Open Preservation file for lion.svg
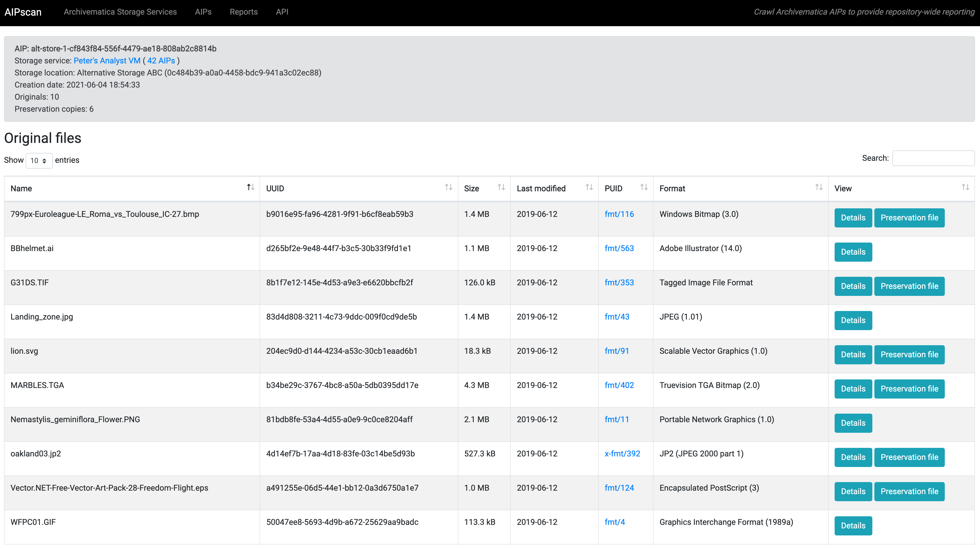The height and width of the screenshot is (548, 980). coord(909,355)
